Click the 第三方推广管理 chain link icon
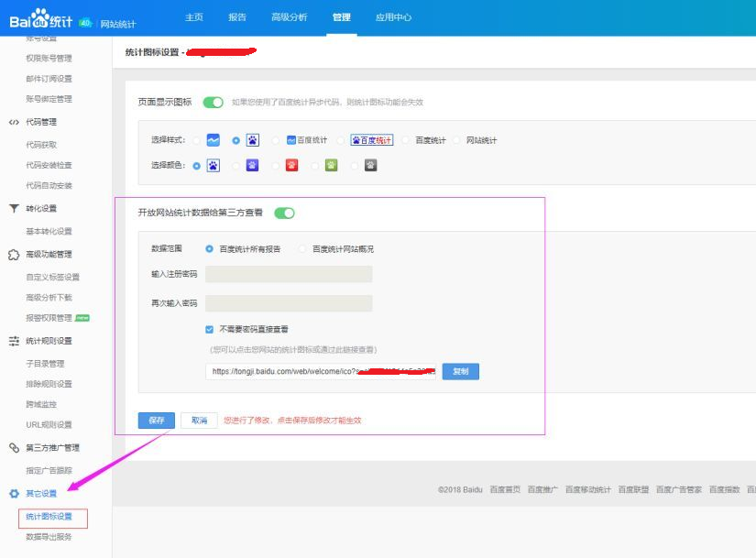756x558 pixels. (14, 448)
